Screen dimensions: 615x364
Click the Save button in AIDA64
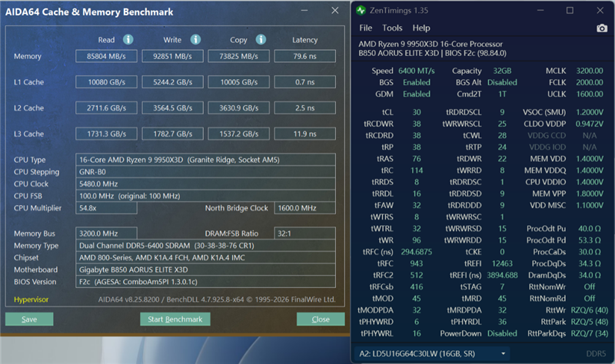(29, 319)
